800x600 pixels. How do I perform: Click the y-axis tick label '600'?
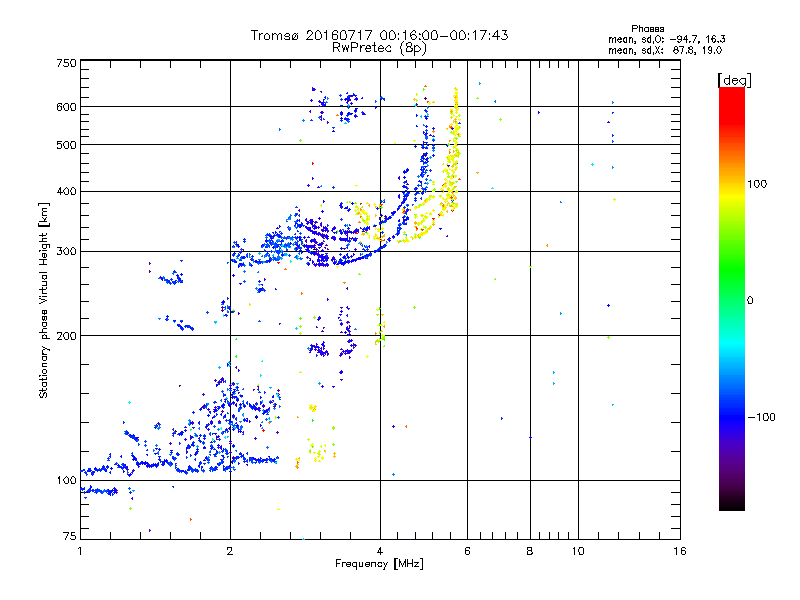[66, 107]
